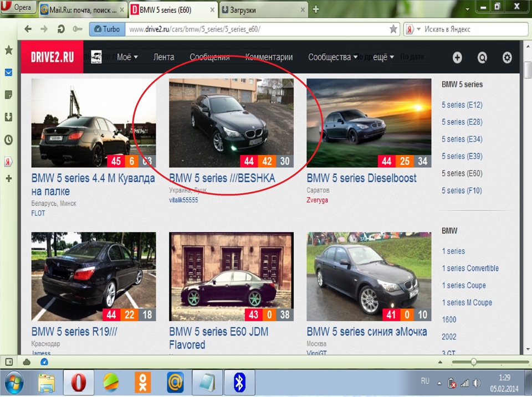Open the Notes sidebar panel
532x397 pixels.
click(9, 95)
